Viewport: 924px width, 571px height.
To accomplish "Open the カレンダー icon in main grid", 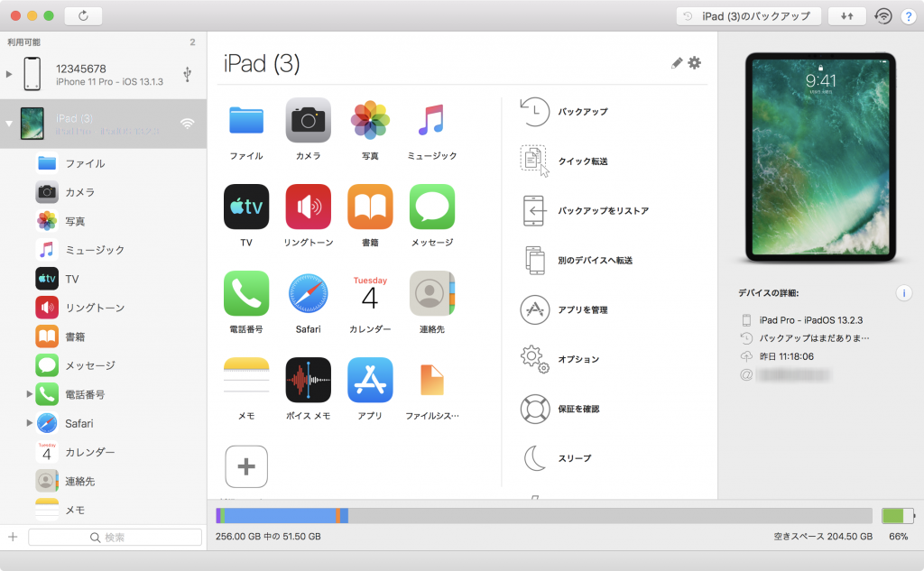I will point(370,293).
